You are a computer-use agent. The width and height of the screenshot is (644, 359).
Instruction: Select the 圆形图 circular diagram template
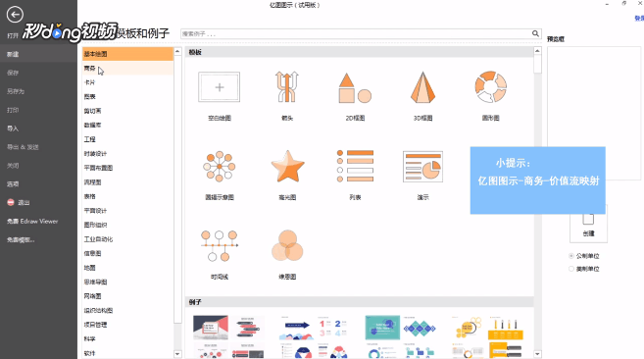(490, 86)
